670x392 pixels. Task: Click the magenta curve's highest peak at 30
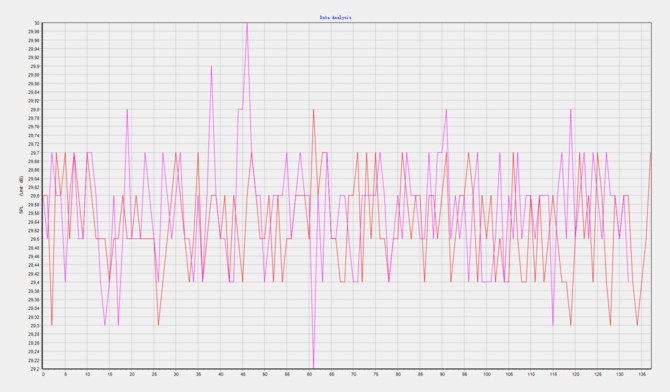(x=247, y=24)
